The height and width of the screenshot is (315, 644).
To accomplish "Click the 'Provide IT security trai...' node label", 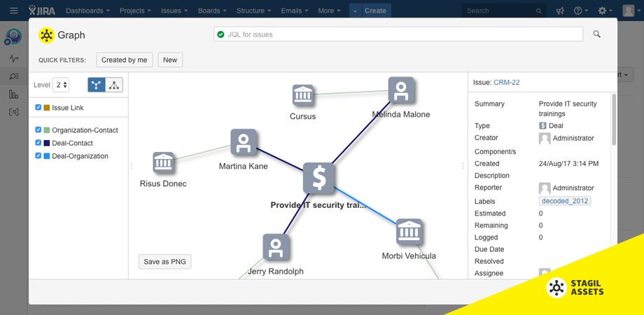I will [318, 205].
